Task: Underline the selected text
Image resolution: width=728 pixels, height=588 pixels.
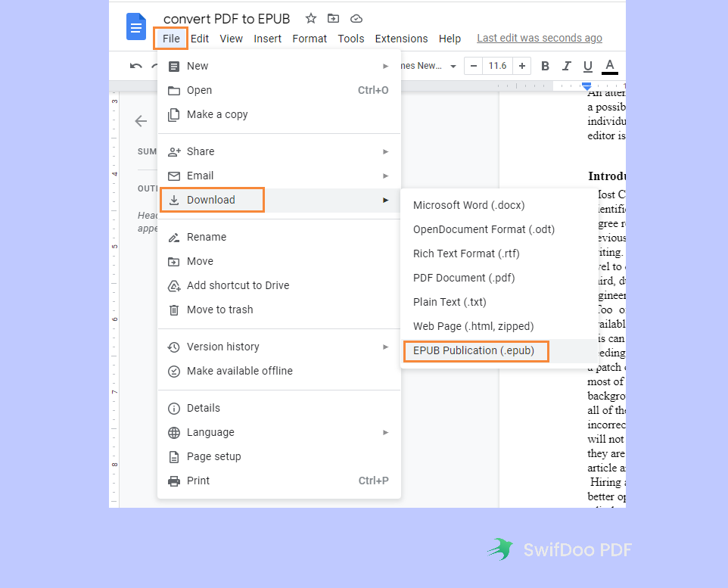Action: 588,67
